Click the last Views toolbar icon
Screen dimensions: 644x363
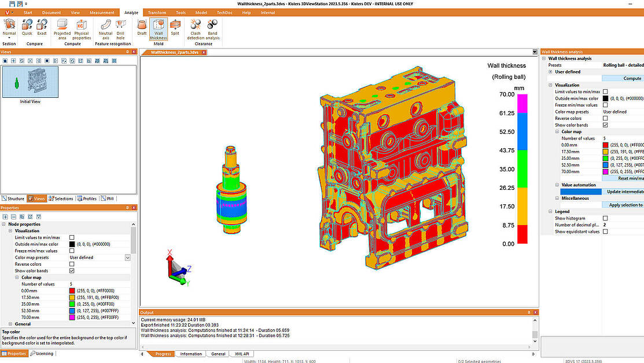114,61
